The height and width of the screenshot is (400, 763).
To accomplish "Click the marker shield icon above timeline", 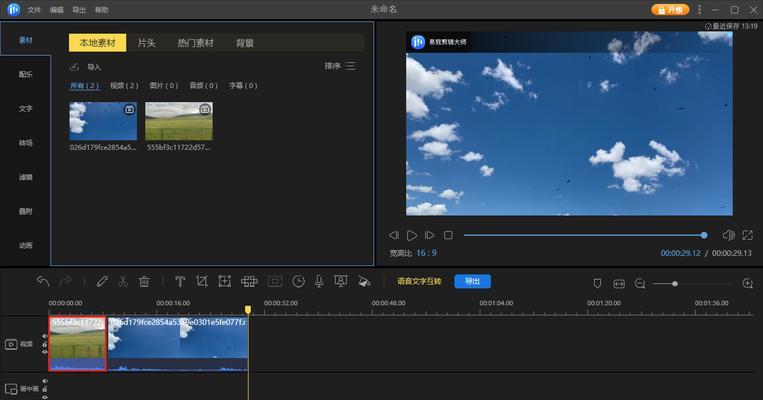I will [597, 284].
